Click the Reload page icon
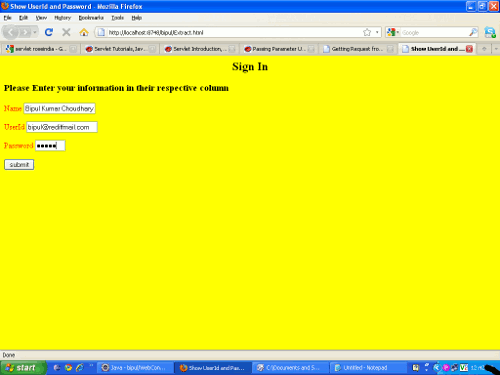 [x=49, y=32]
